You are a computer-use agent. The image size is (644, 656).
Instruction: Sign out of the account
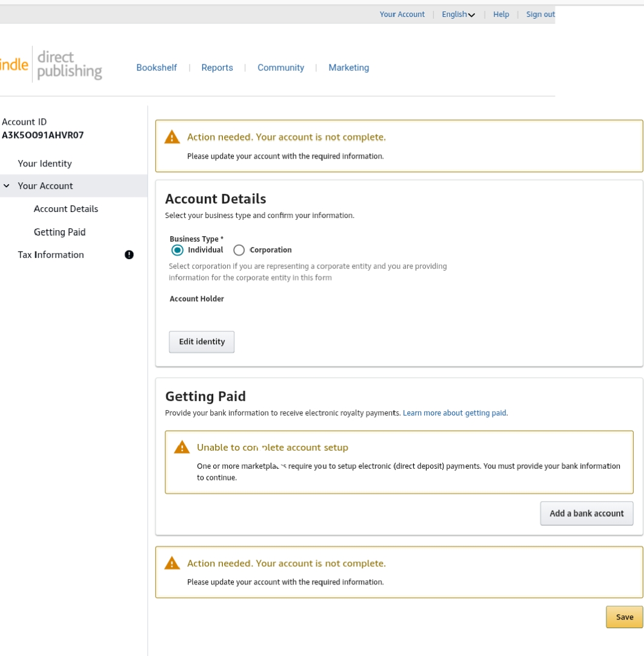pos(540,14)
